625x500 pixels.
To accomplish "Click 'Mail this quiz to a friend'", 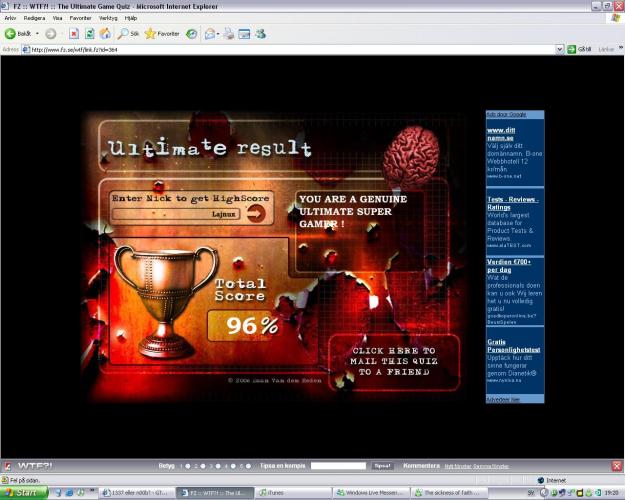I will [x=394, y=362].
